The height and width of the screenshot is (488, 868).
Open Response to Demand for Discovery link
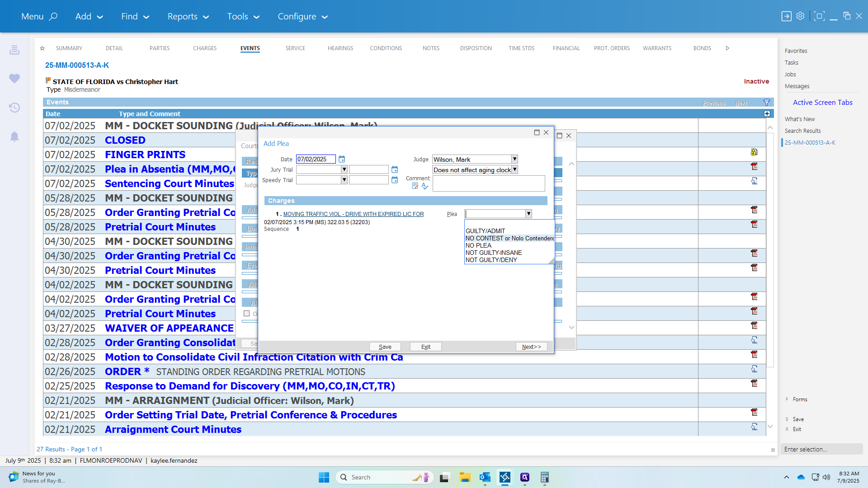250,386
